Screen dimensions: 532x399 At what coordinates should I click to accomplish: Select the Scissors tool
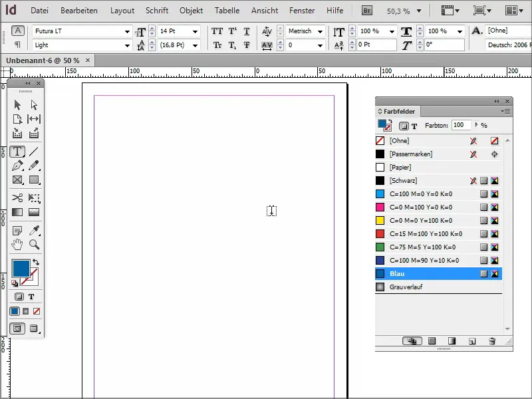click(17, 198)
